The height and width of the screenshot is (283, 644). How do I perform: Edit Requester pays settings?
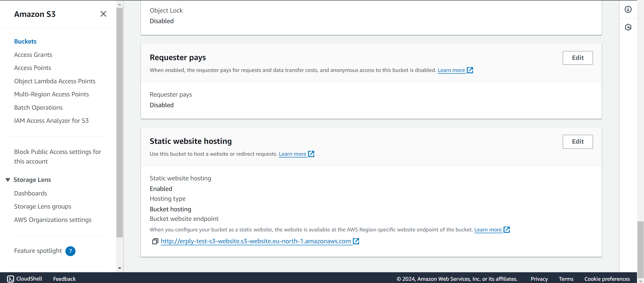[578, 58]
